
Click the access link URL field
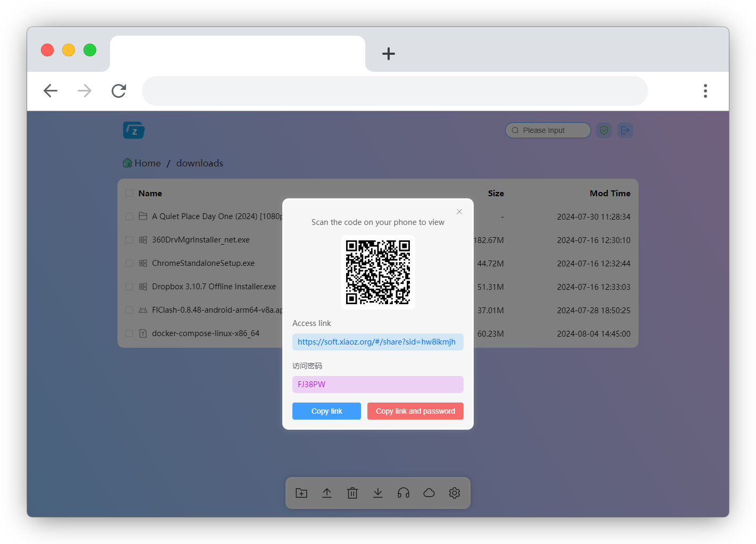[x=378, y=342]
